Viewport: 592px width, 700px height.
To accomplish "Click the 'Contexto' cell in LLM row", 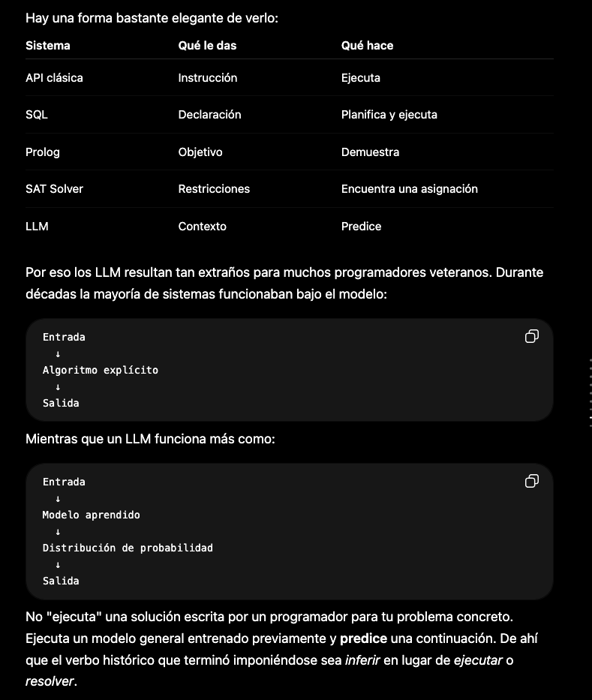I will pos(203,227).
